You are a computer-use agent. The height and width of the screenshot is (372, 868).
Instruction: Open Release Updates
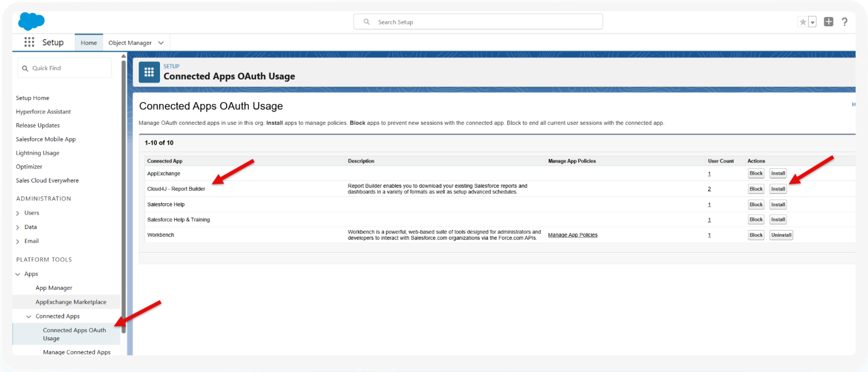(37, 125)
